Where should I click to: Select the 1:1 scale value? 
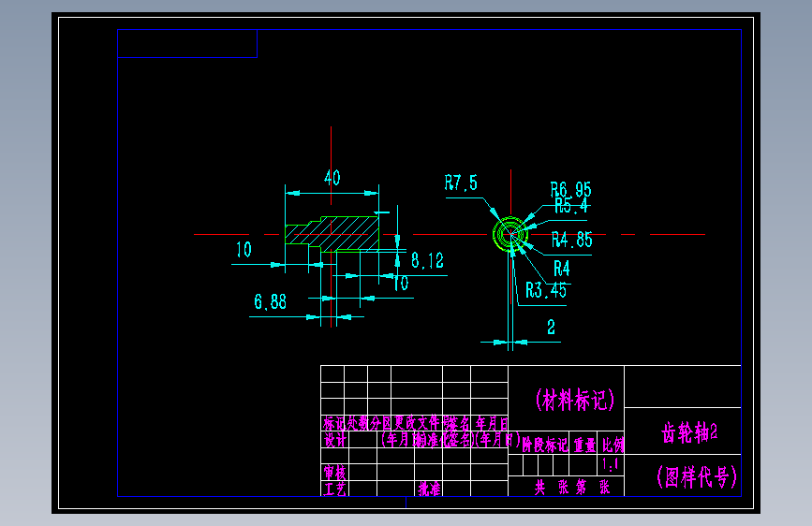(x=611, y=464)
